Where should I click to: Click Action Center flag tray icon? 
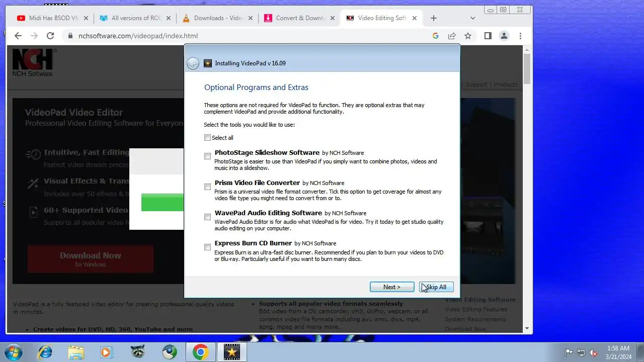click(x=569, y=352)
